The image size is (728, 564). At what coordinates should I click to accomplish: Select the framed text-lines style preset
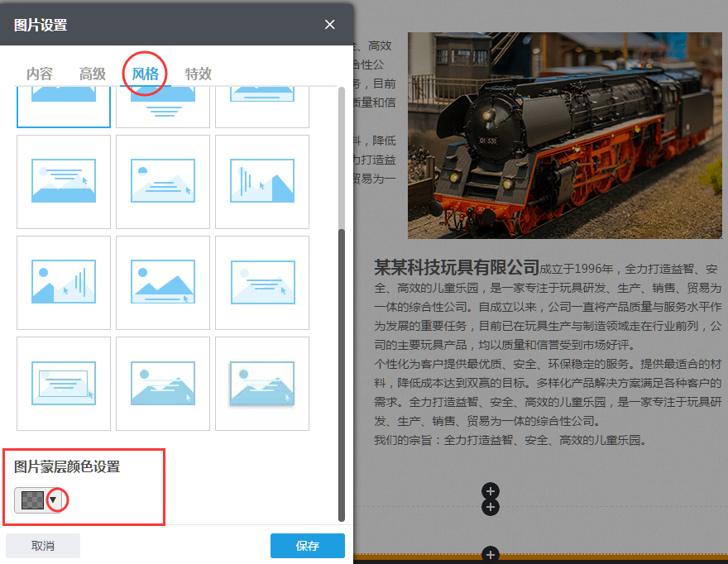tap(63, 383)
